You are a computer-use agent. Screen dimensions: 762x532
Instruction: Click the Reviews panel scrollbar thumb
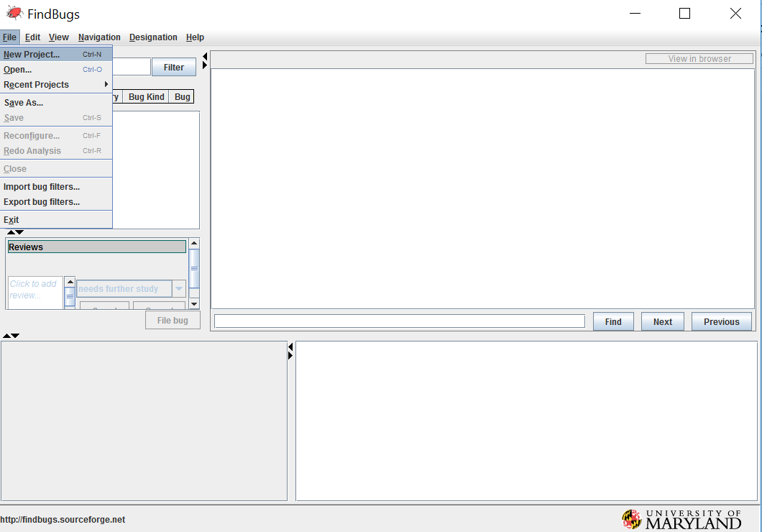point(194,269)
